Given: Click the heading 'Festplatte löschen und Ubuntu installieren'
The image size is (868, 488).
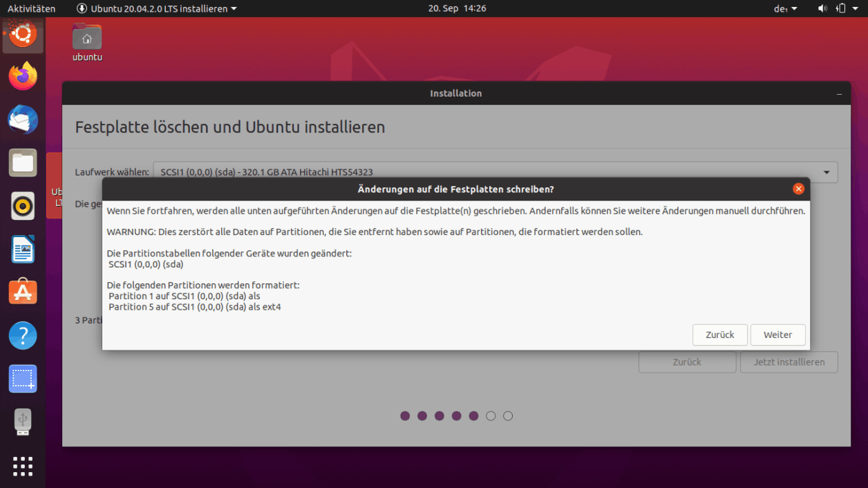Looking at the screenshot, I should (230, 127).
